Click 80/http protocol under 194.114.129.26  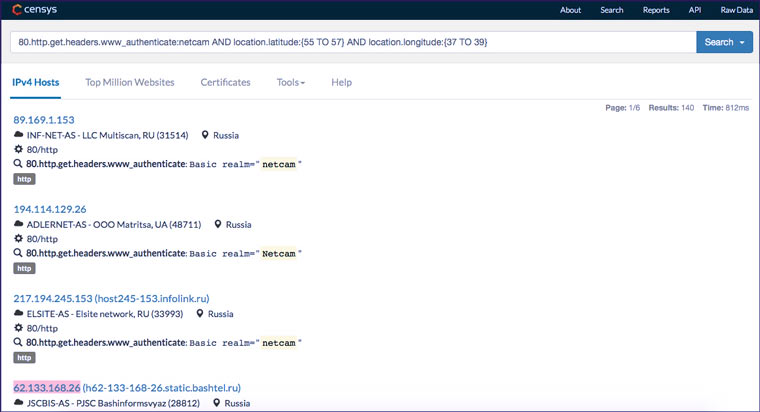click(42, 239)
